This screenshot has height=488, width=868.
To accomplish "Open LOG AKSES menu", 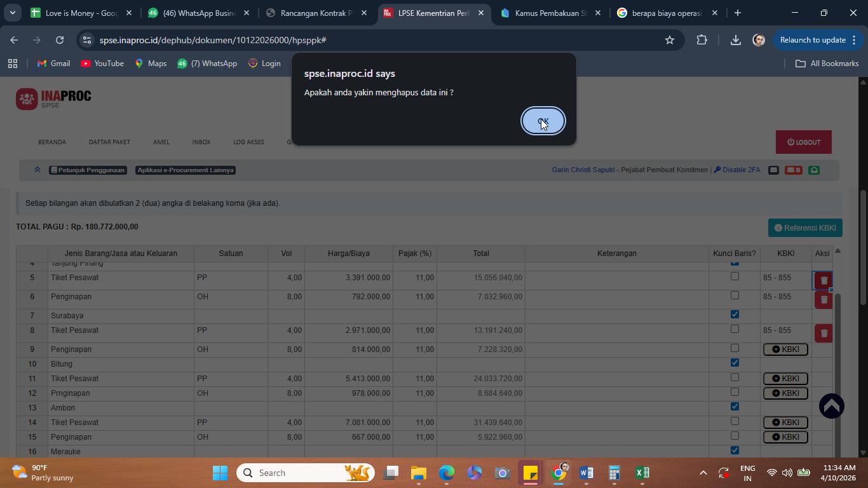I will pos(248,142).
